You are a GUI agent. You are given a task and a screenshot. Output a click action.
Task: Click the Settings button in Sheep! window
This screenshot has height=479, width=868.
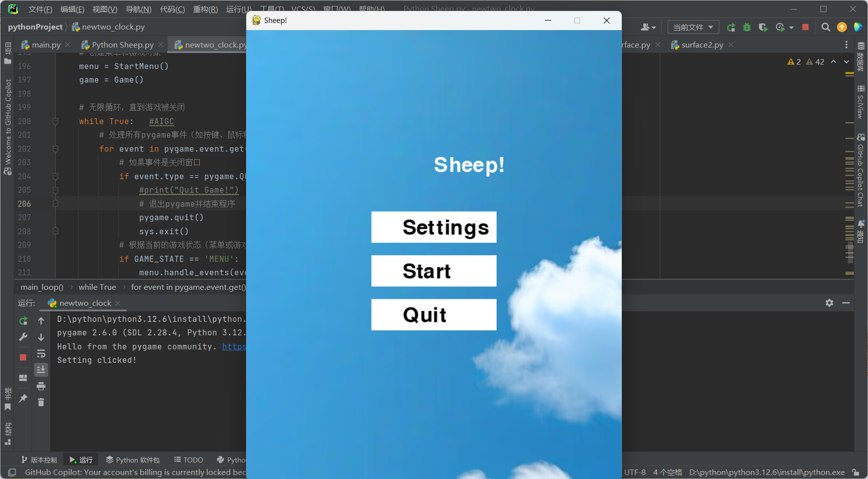[433, 227]
